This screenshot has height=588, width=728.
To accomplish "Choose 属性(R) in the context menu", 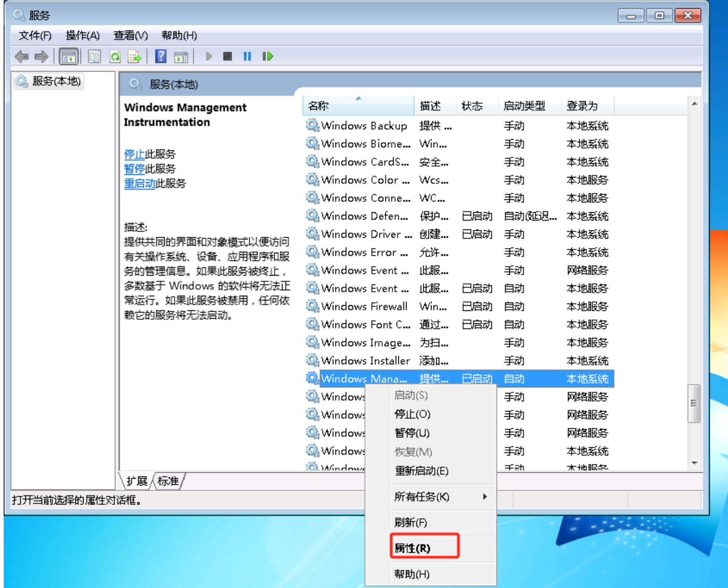I will coord(430,548).
